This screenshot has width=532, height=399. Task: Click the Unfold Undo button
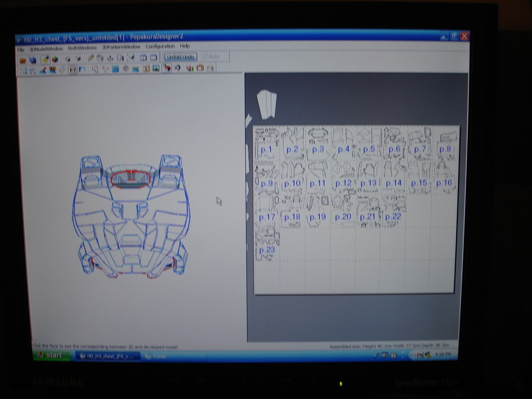(x=180, y=57)
